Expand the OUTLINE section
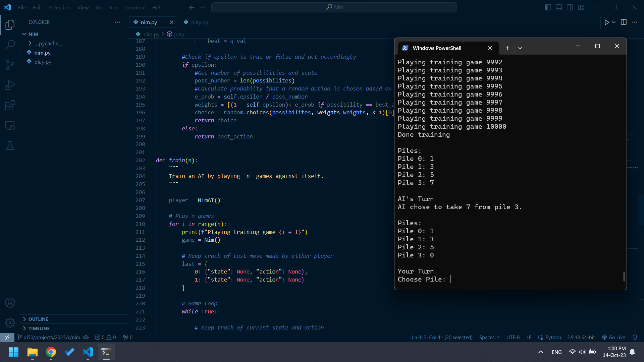Viewport: 644px width, 362px height. pyautogui.click(x=38, y=319)
